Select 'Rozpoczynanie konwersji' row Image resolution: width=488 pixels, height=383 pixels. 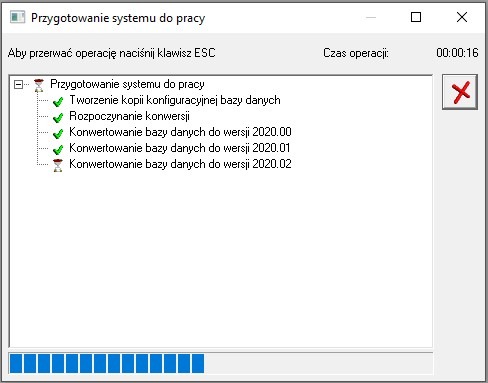click(x=129, y=116)
